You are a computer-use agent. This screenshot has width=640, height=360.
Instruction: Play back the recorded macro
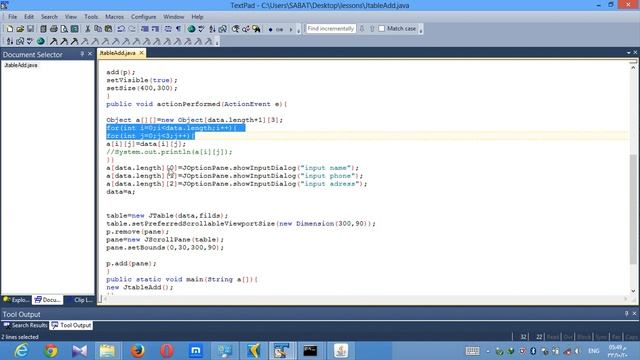tap(291, 29)
